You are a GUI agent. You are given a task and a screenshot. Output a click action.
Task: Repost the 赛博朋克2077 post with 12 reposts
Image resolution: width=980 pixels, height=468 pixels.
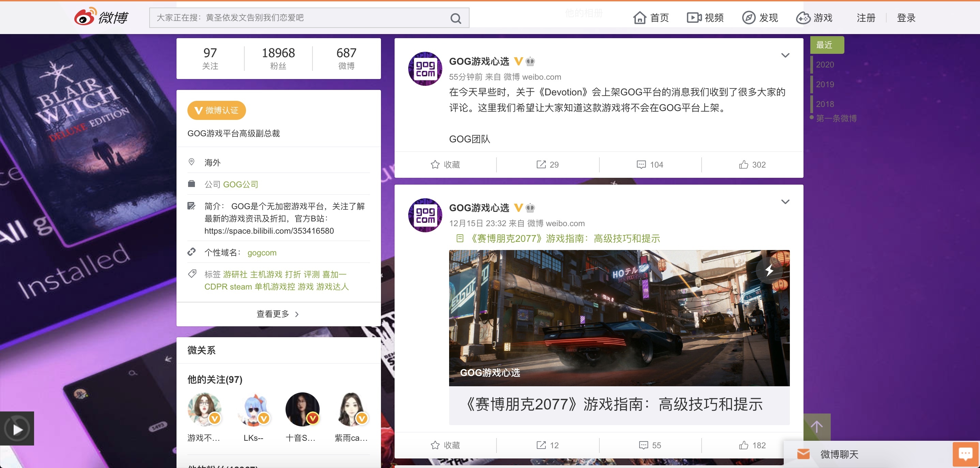point(548,445)
